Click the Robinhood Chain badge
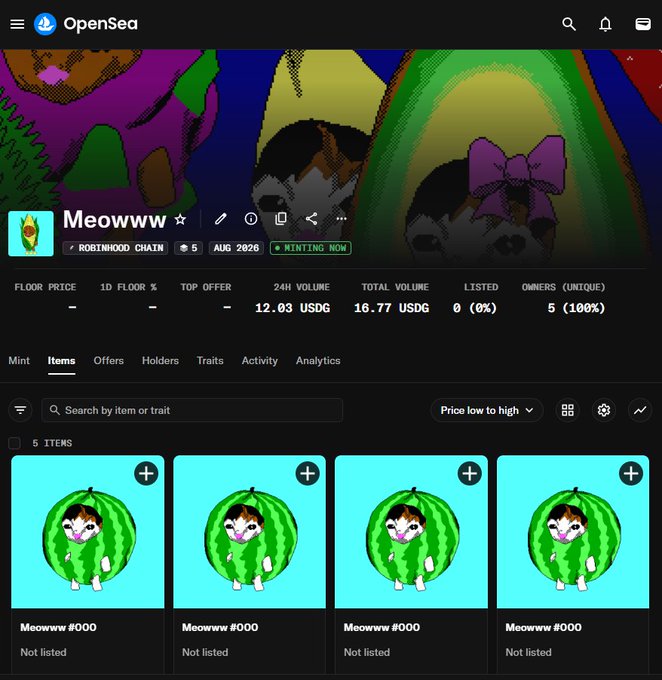 coord(115,248)
